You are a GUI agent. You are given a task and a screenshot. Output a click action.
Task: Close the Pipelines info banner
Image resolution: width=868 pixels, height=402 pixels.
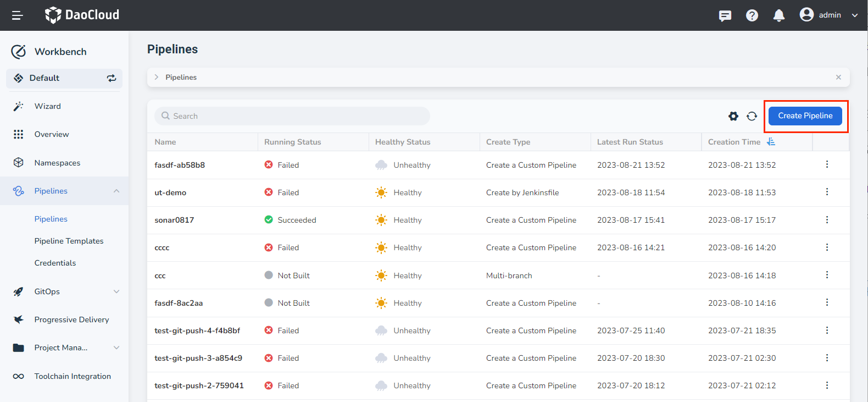pyautogui.click(x=838, y=77)
